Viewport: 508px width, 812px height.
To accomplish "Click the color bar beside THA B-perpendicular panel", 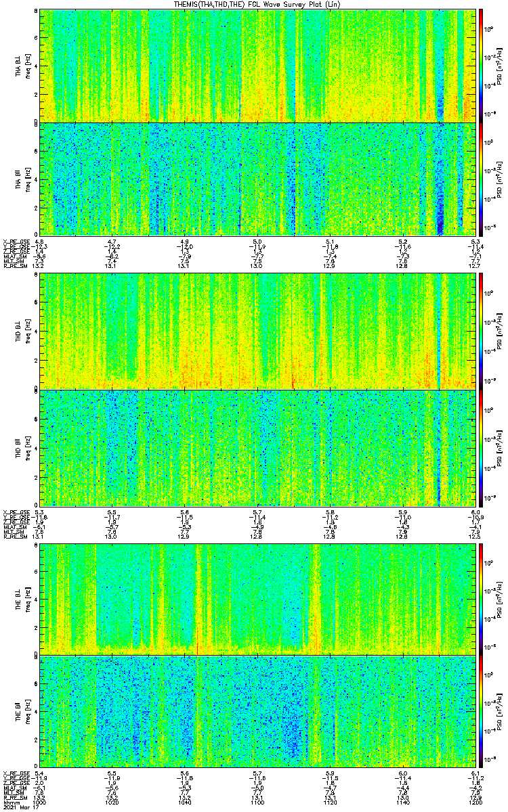I will (481, 65).
